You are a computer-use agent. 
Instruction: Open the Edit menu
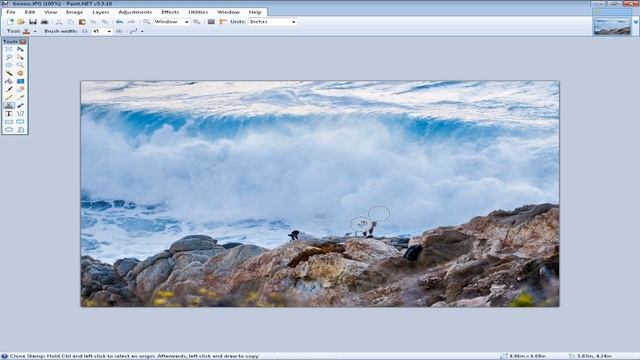(30, 12)
